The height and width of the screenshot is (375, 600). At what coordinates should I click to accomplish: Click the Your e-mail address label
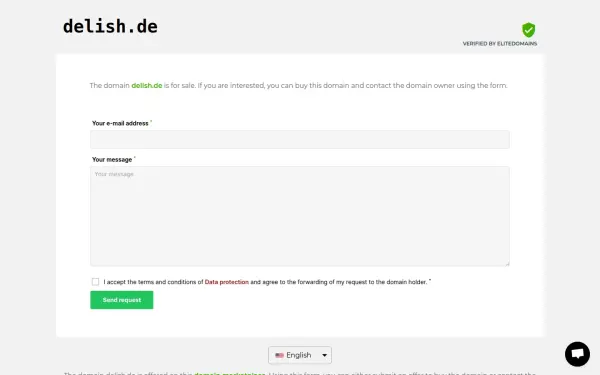(x=120, y=123)
